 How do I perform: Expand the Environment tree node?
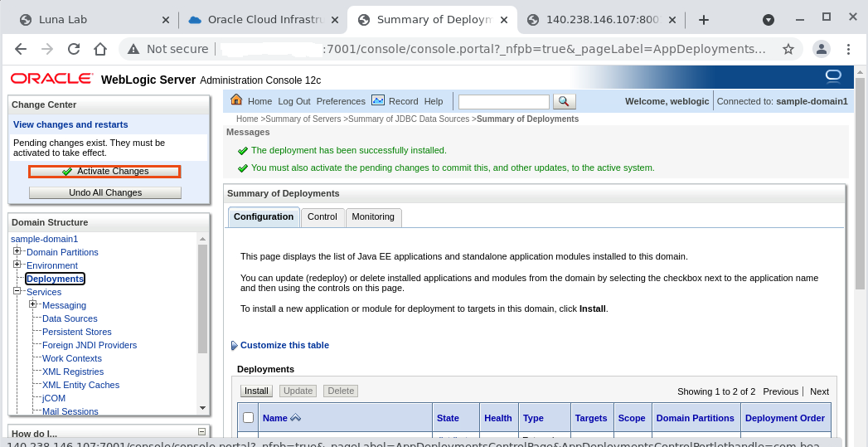tap(17, 265)
